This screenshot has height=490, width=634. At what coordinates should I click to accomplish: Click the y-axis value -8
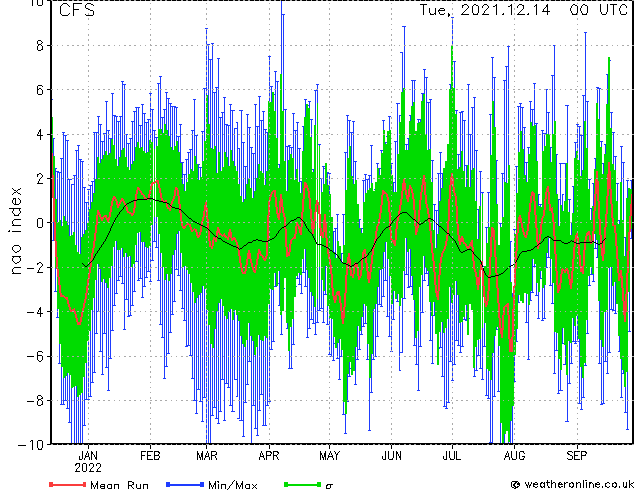[35, 401]
